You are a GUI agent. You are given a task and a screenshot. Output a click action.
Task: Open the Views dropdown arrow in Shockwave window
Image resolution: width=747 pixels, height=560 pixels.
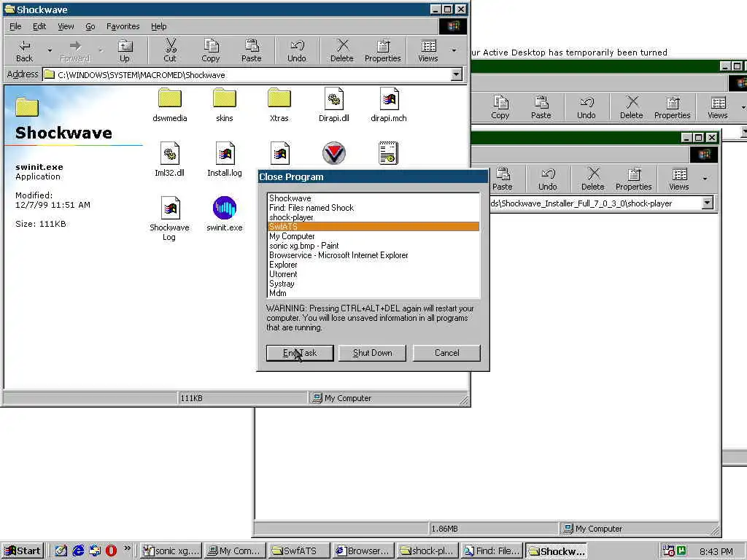pos(454,50)
